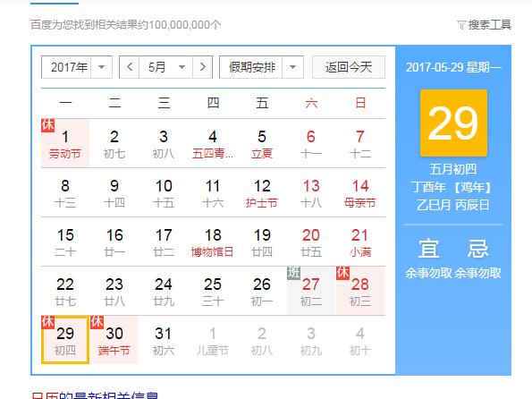Select May 14 母亲节 date cell
Screen dimensions: 532x399
pyautogui.click(x=360, y=192)
